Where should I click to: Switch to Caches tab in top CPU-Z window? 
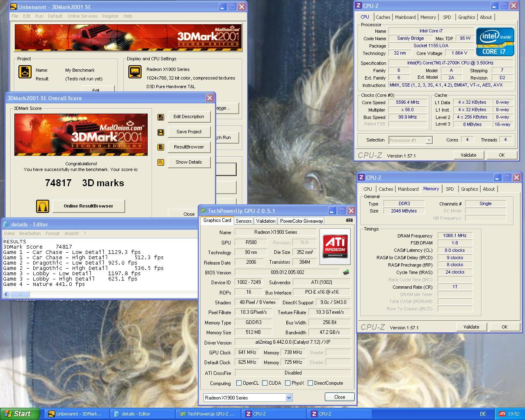pos(383,17)
